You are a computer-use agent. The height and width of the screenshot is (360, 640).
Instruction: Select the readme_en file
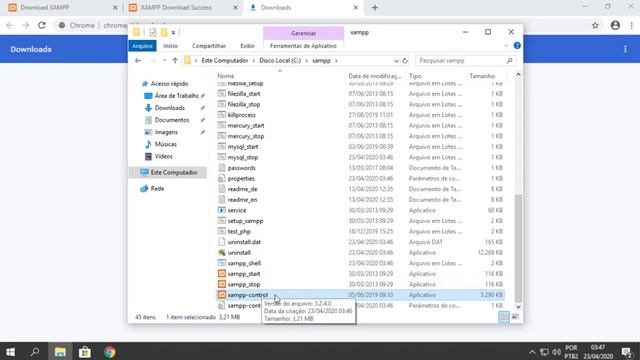click(242, 200)
